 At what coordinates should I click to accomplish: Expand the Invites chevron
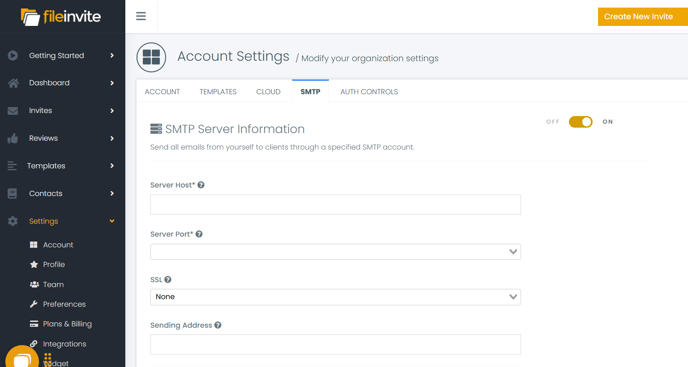(112, 111)
